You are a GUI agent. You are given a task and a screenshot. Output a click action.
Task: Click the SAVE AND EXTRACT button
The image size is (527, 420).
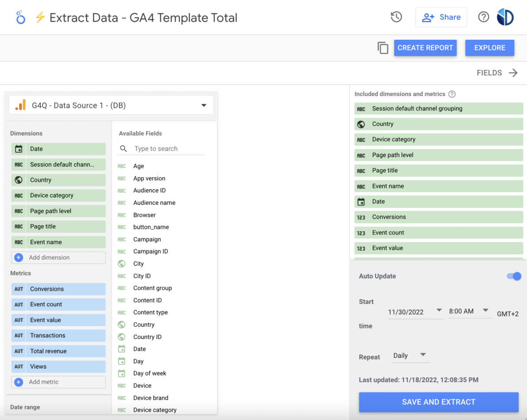pyautogui.click(x=439, y=402)
